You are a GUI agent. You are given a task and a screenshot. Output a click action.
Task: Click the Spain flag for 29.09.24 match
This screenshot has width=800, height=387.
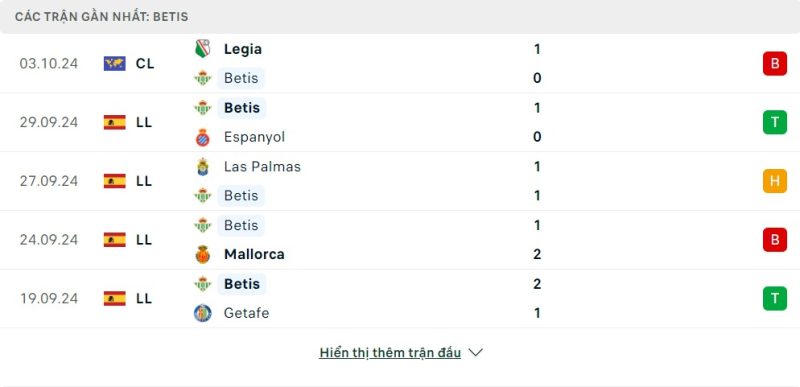click(x=115, y=122)
